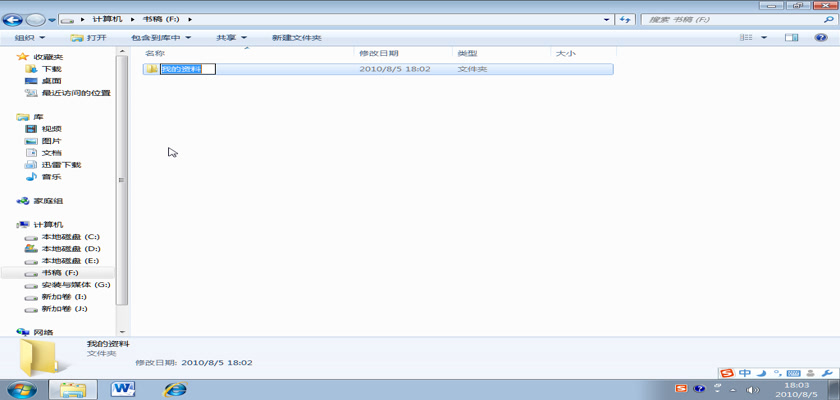This screenshot has height=400, width=840.
Task: Open the help question mark icon
Action: [x=822, y=38]
